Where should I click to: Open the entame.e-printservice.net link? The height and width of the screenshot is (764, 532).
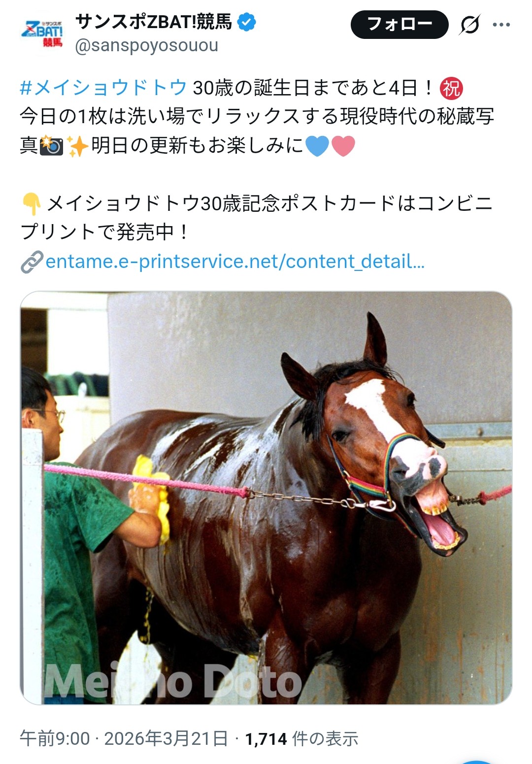[x=235, y=261]
